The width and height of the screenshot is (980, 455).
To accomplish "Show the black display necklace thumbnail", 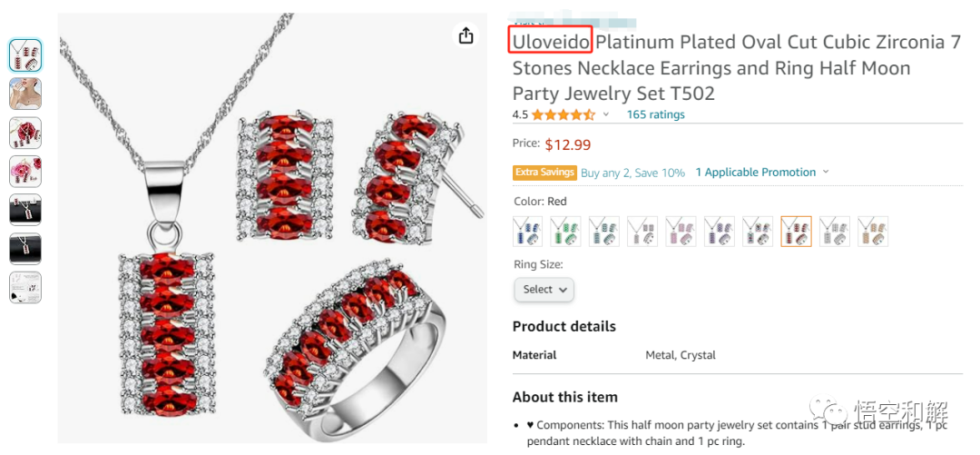I will [25, 248].
